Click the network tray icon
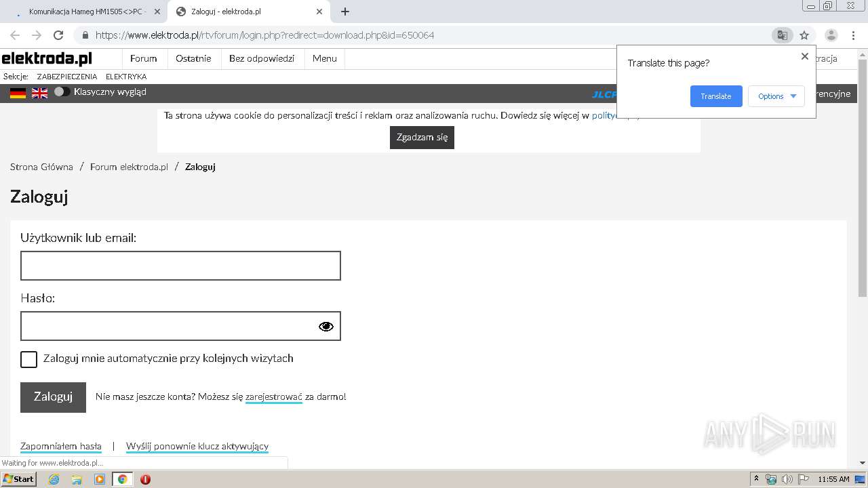The image size is (868, 488). pyautogui.click(x=771, y=479)
